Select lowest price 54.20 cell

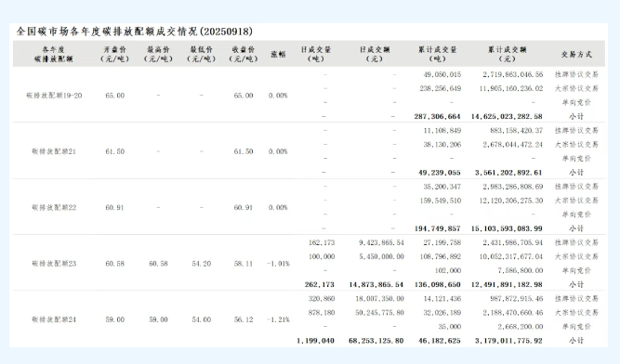(202, 264)
